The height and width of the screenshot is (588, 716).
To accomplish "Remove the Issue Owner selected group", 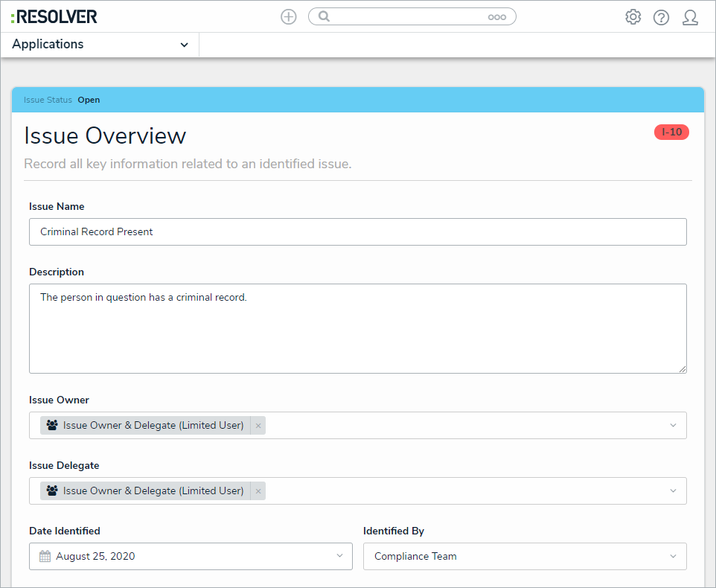I will point(258,426).
